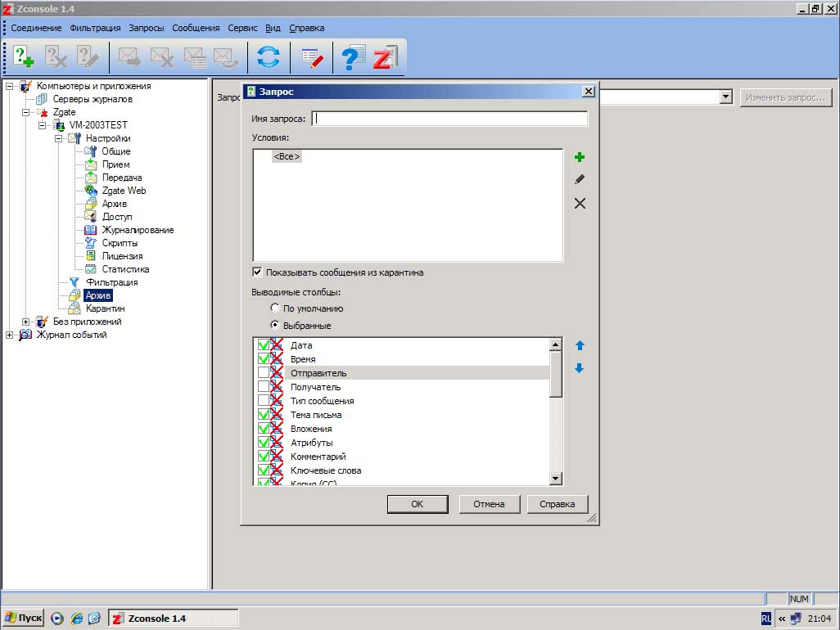
Task: Select Выбранные radio button
Action: (275, 325)
